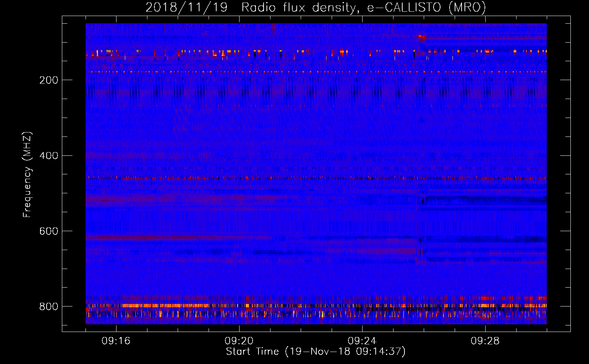Click the red burst near the spectrogram's top at 09:26
The height and width of the screenshot is (364, 589).
pyautogui.click(x=422, y=38)
